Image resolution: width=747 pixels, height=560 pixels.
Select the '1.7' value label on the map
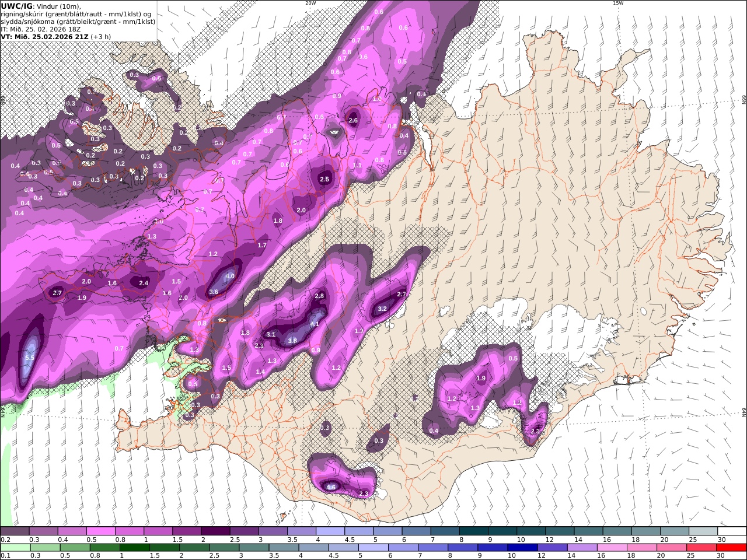(262, 246)
